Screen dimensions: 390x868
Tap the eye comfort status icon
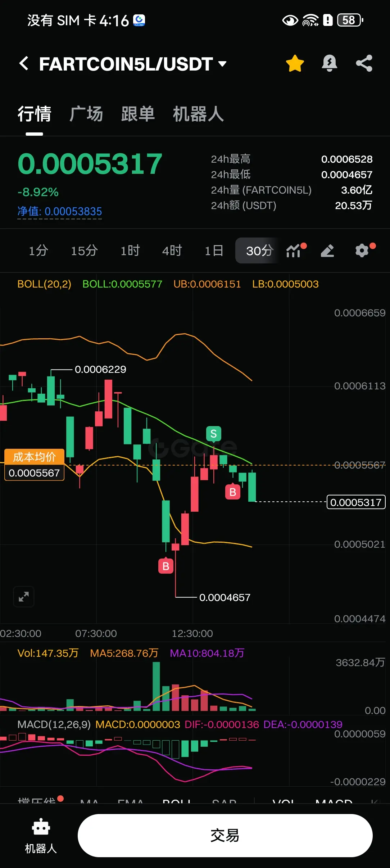tap(290, 21)
